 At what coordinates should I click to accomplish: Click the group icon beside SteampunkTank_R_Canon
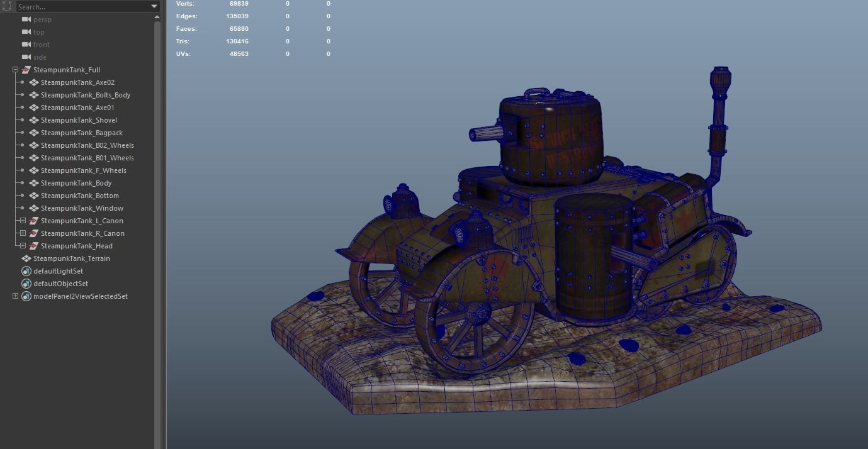pyautogui.click(x=34, y=233)
